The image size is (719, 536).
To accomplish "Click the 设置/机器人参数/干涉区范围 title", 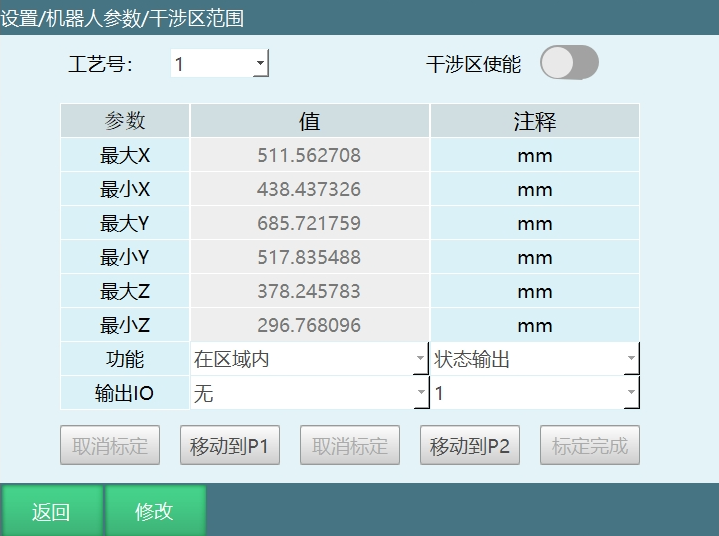I will (x=122, y=18).
